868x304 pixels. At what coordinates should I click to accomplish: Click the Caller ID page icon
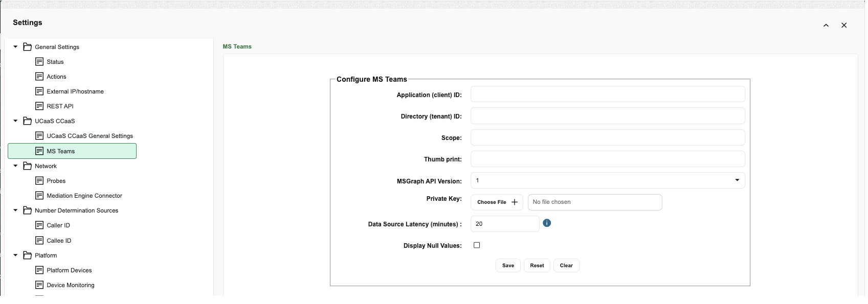click(39, 225)
